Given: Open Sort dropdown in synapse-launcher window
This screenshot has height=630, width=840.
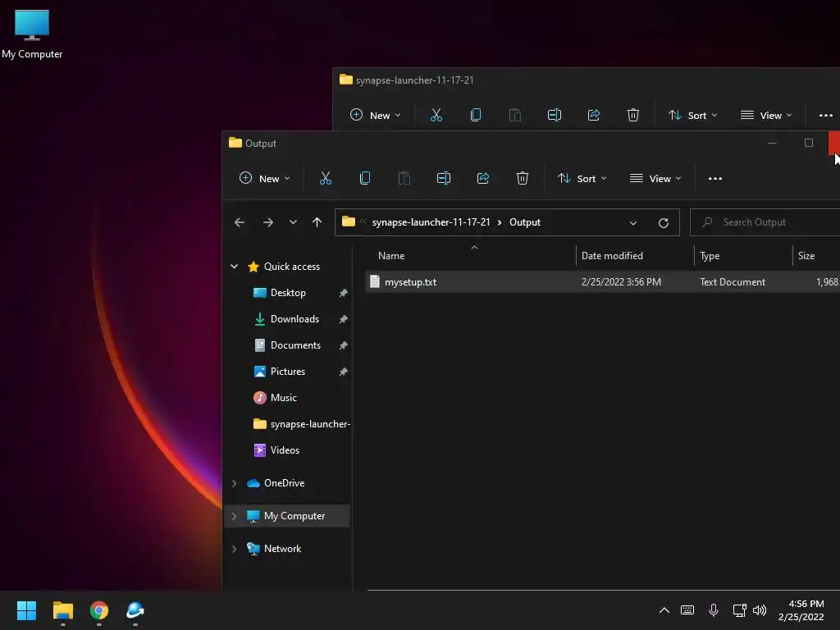Looking at the screenshot, I should coord(692,115).
